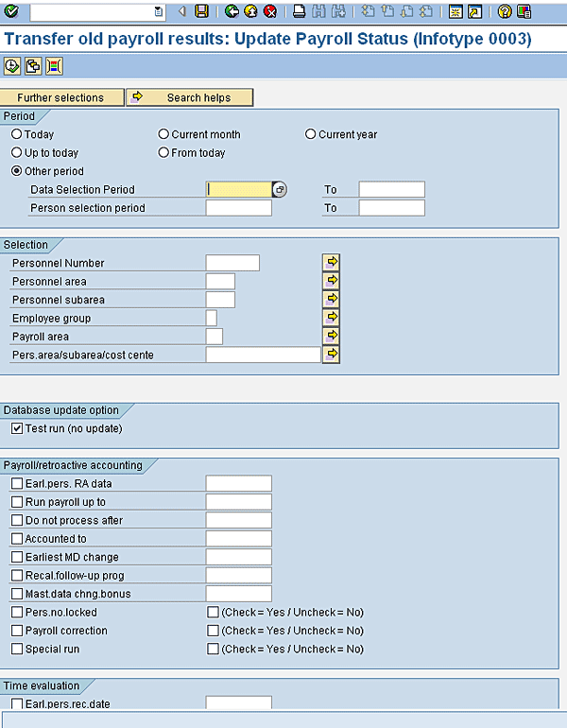This screenshot has width=567, height=728.
Task: Click the Data Selection Period input field
Action: click(238, 189)
